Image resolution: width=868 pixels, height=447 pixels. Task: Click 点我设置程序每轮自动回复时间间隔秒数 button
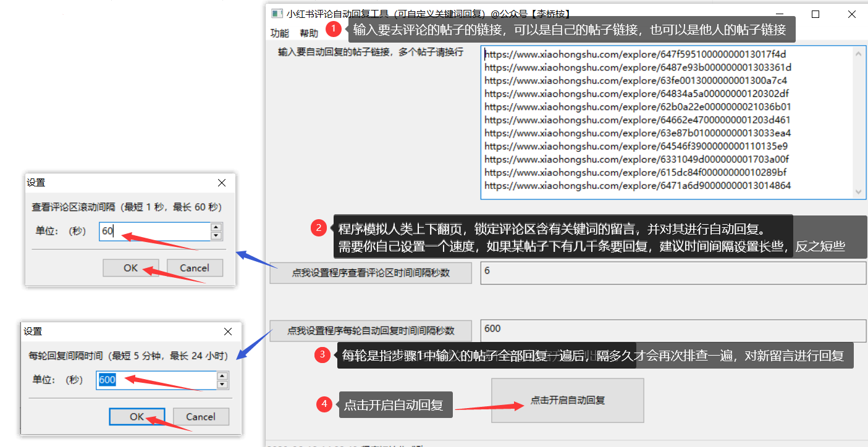pyautogui.click(x=371, y=331)
